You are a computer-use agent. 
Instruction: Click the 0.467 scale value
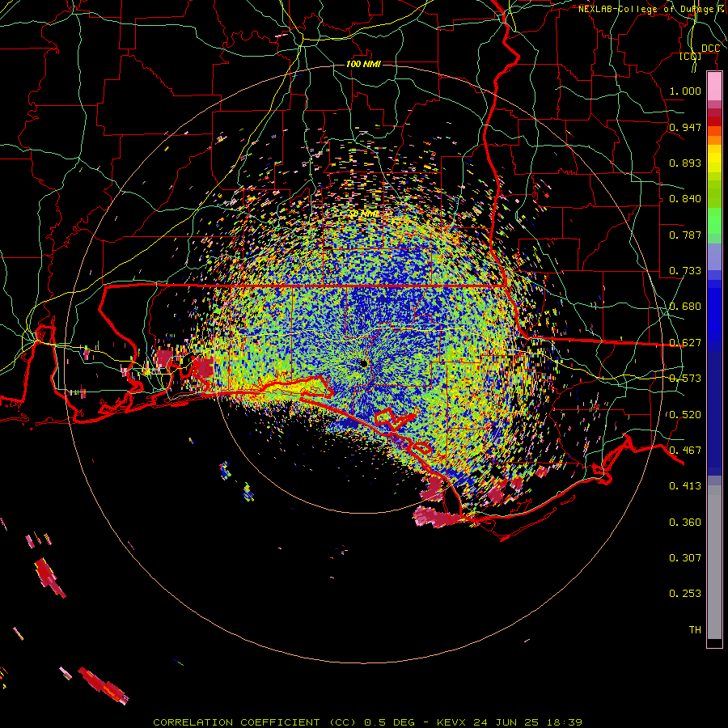click(x=685, y=451)
